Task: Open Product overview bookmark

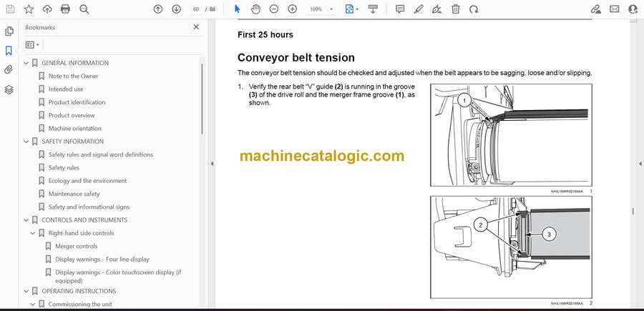Action: [72, 115]
